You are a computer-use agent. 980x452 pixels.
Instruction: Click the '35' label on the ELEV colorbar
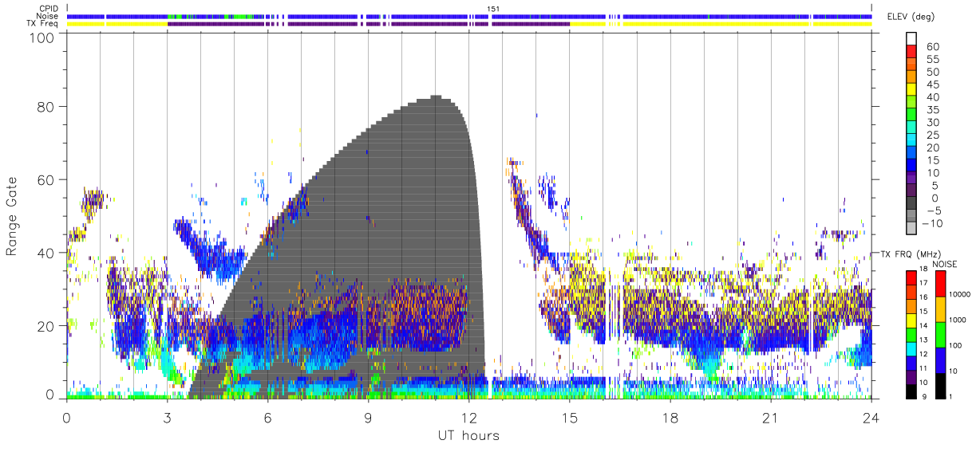click(x=932, y=110)
